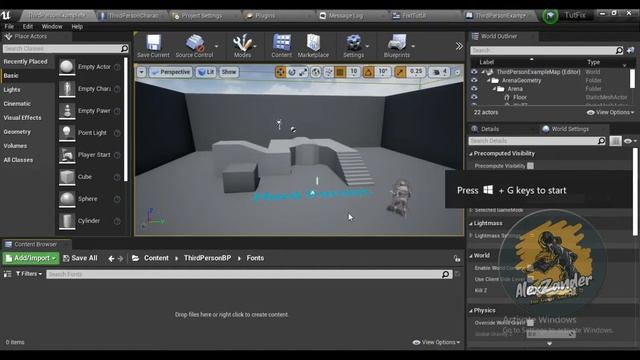
Task: Add Point Light from Place Actors
Action: click(90, 133)
